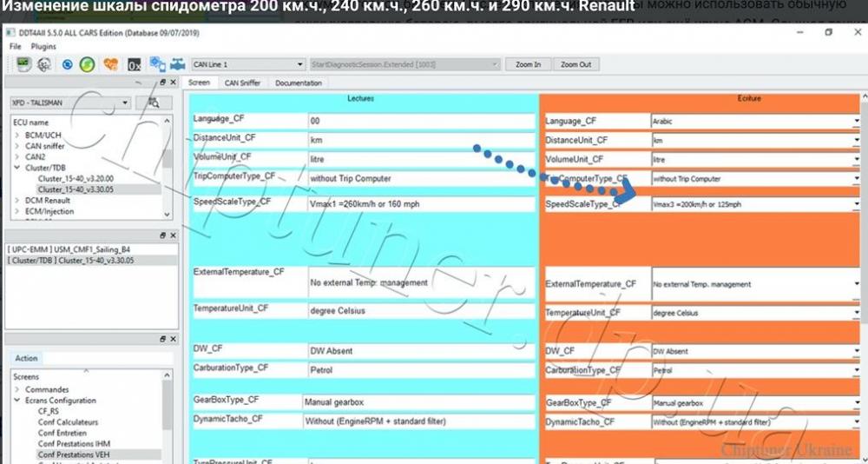The image size is (868, 464).
Task: Float the loaded ECUs dock panel
Action: point(163,235)
